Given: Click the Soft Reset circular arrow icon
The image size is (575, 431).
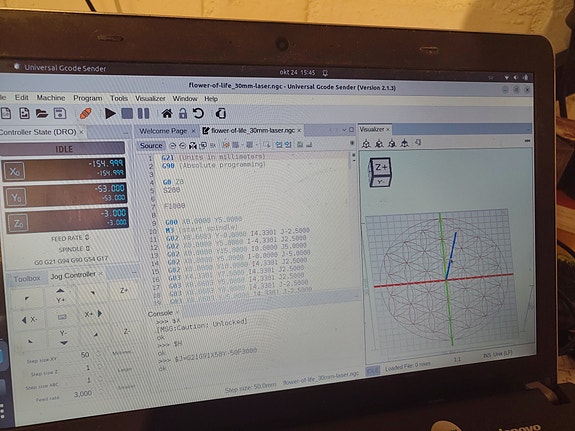Looking at the screenshot, I should click(198, 113).
